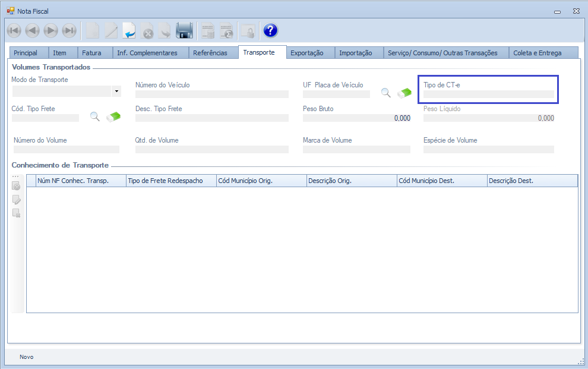
Task: Click the Qtd. de Volume field
Action: click(212, 150)
